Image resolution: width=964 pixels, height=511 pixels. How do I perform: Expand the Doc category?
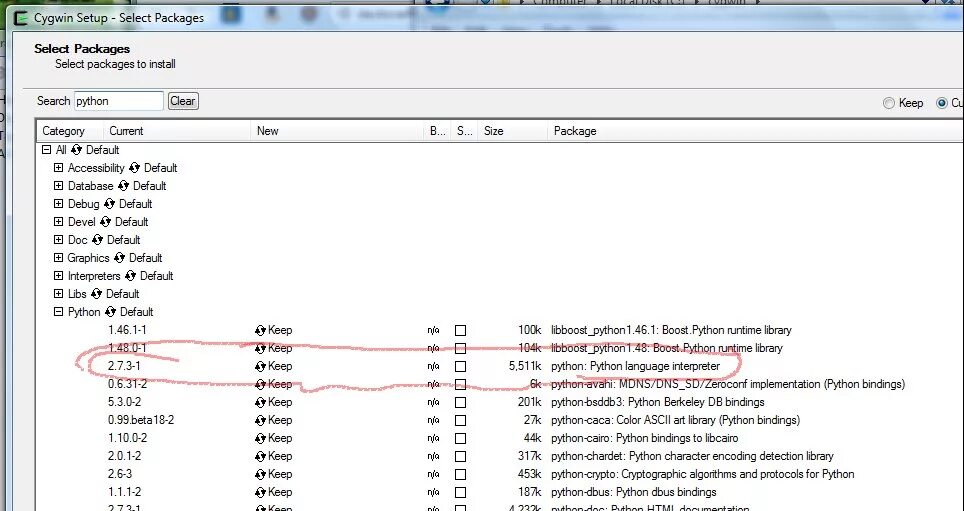pos(58,239)
